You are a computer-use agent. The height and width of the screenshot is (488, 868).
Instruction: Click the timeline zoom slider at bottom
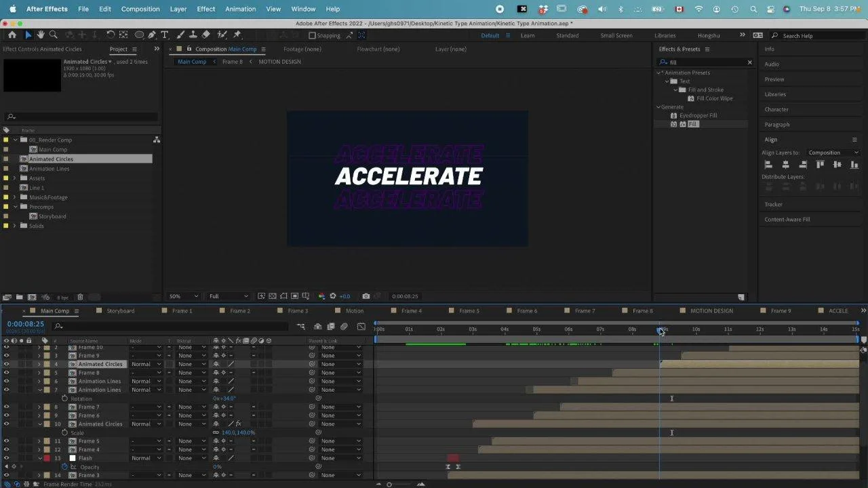(x=389, y=484)
